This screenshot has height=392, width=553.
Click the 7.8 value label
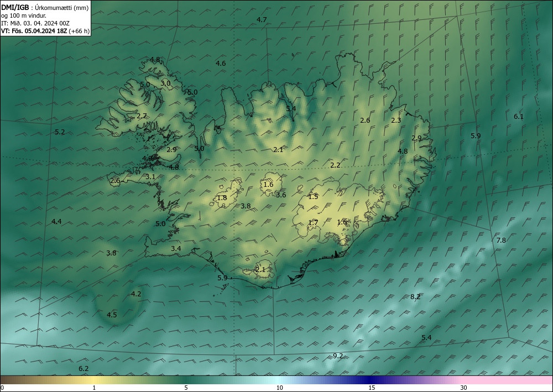click(501, 241)
